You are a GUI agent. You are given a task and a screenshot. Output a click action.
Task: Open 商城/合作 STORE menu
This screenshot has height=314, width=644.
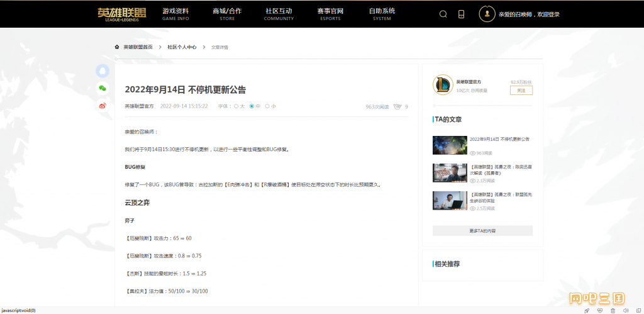coord(227,14)
